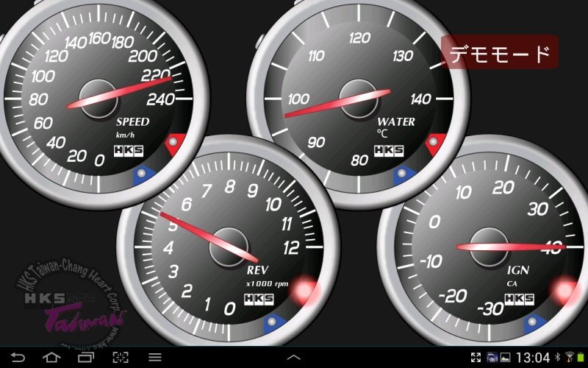
Task: Expand the bottom bar up-arrow handle
Action: tap(293, 358)
